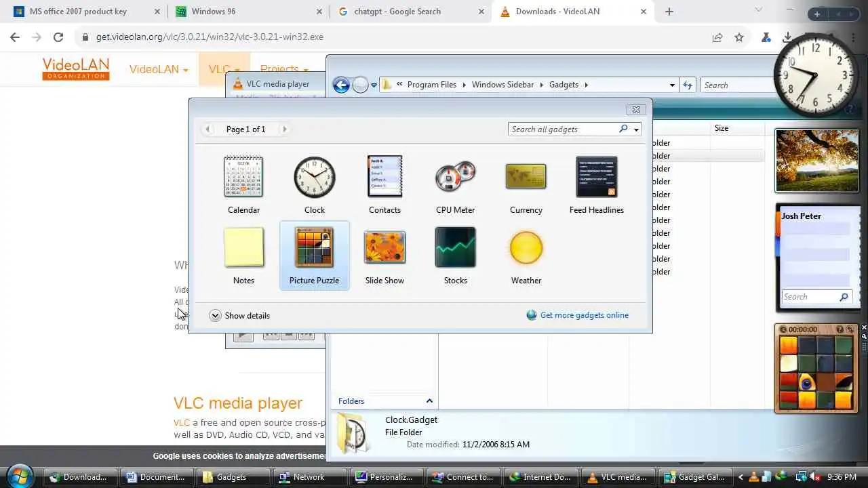Select the Stocks gadget icon

tap(455, 247)
